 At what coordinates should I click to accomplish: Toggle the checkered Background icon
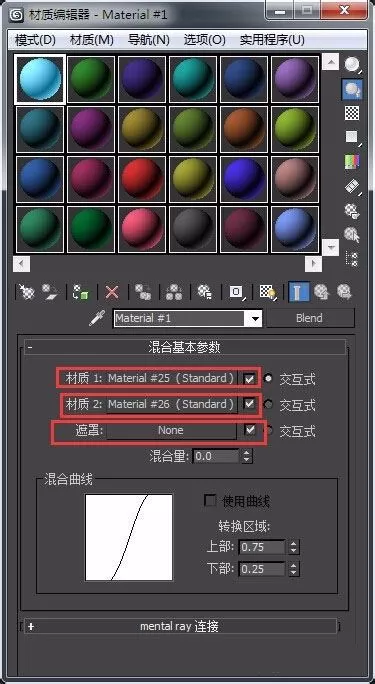click(352, 113)
